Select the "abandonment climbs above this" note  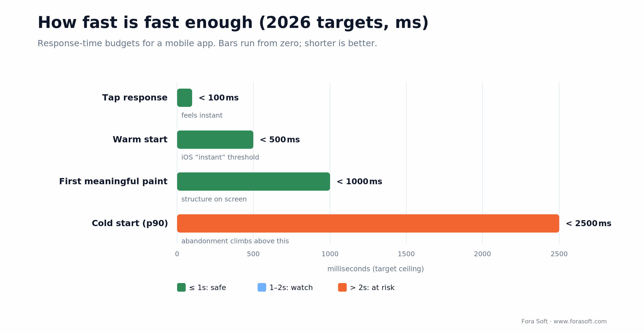point(235,241)
